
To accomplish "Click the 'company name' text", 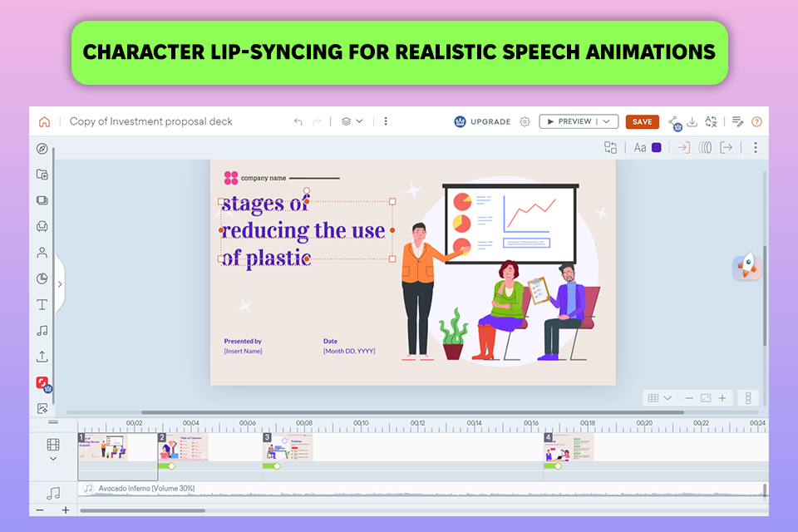I will pyautogui.click(x=264, y=178).
